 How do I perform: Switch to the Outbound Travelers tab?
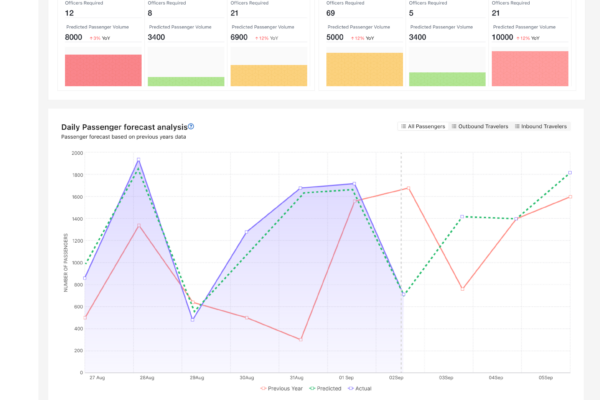[480, 126]
